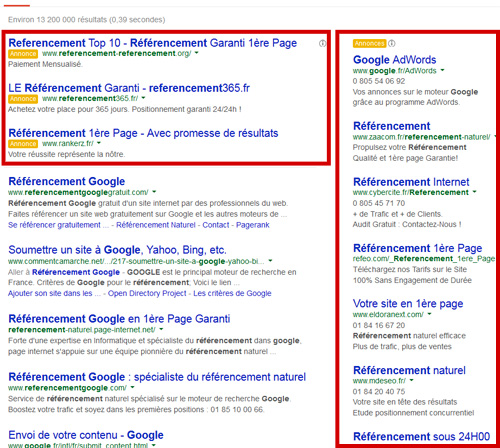This screenshot has width=500, height=448.
Task: Open 'LE Référencement Garanti - referencement365.fr' ad
Action: coord(129,88)
